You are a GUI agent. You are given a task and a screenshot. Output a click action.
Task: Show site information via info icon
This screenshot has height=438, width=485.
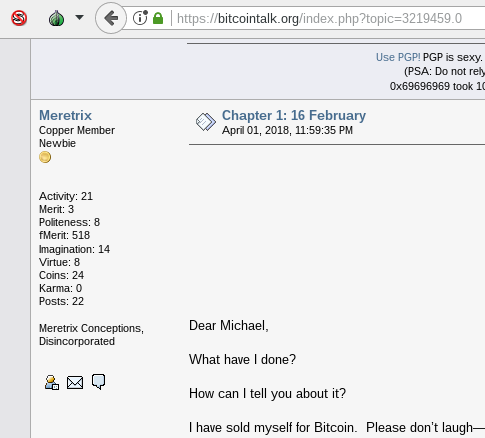[140, 18]
